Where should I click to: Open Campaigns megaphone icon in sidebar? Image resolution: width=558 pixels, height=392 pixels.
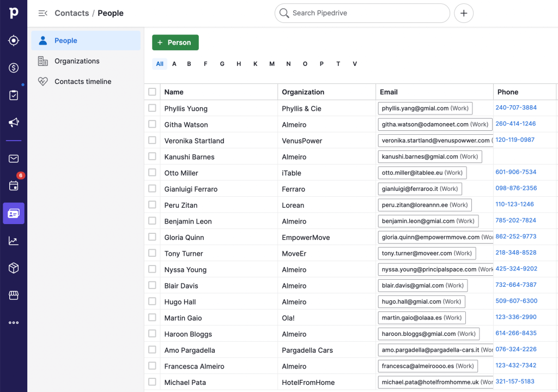(14, 123)
